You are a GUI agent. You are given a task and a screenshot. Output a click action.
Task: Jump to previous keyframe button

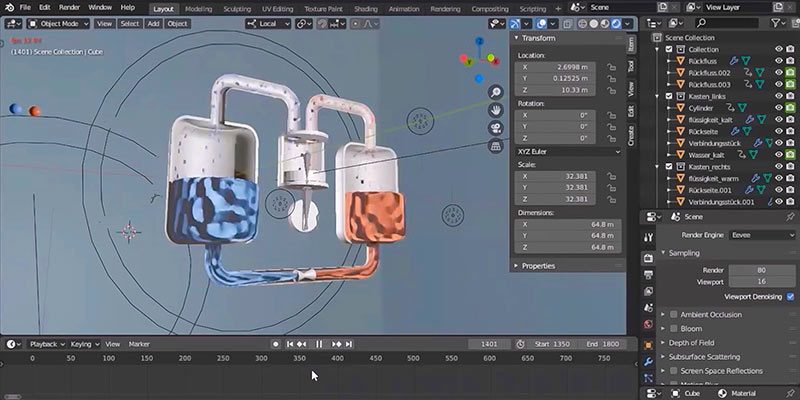(302, 344)
